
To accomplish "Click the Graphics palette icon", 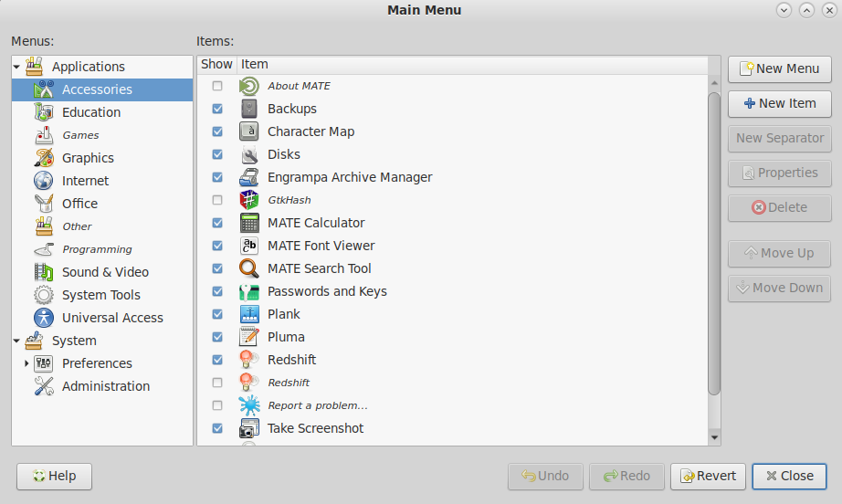I will (44, 158).
